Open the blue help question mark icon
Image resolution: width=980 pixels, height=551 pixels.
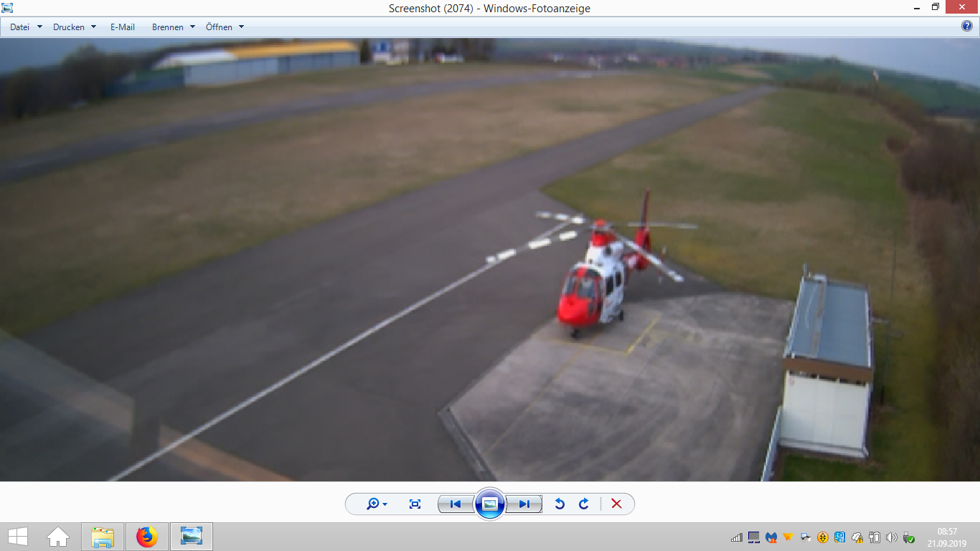tap(967, 27)
